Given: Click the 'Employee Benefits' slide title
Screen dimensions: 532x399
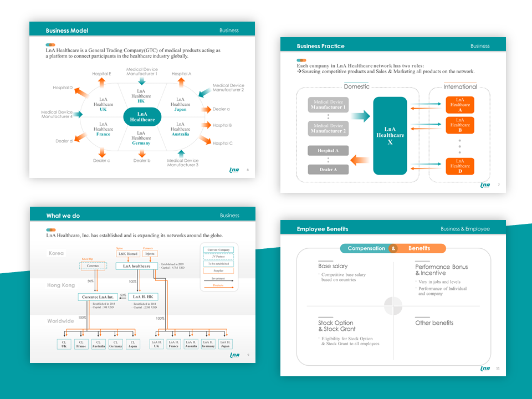Looking at the screenshot, I should tap(323, 229).
